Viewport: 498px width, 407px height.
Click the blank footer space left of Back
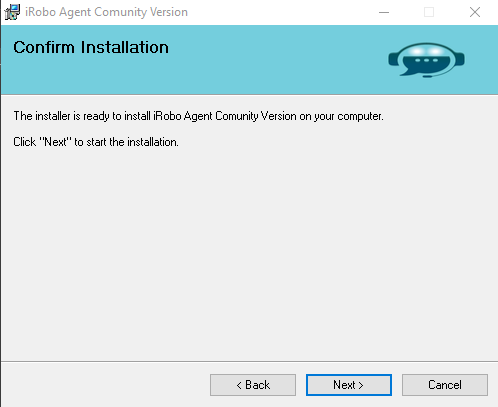point(105,385)
